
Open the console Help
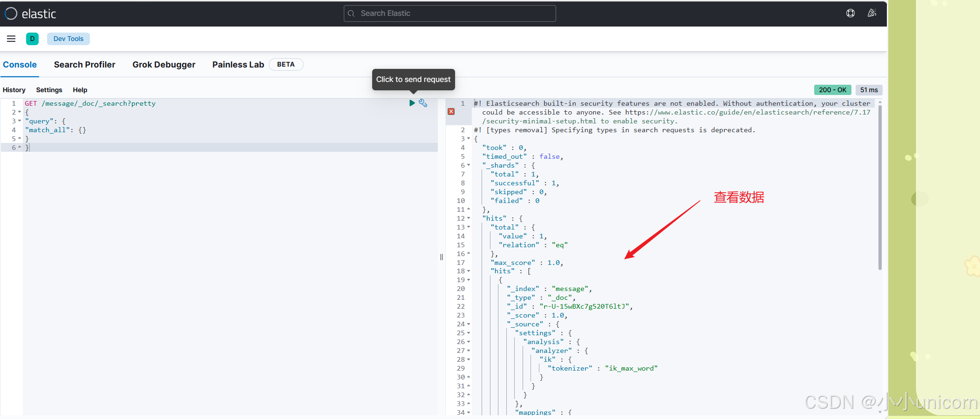(x=80, y=90)
